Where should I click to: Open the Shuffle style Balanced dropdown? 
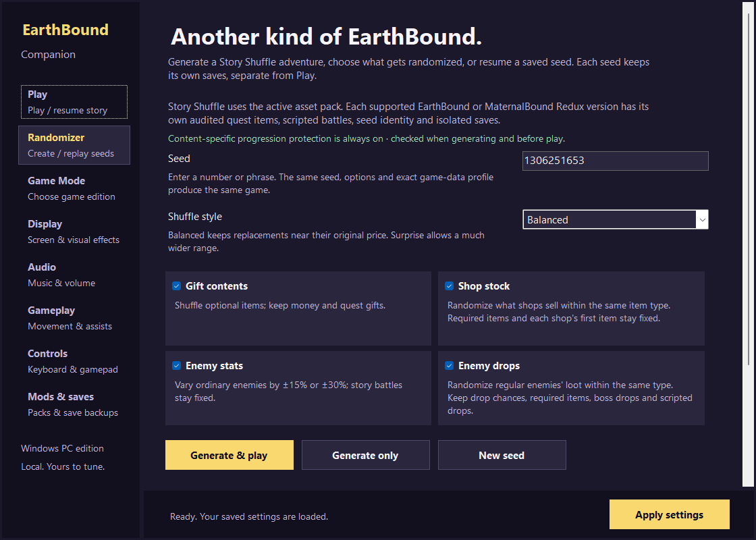point(615,219)
